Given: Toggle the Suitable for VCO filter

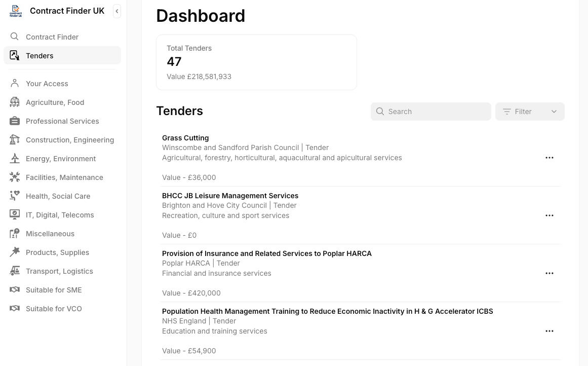Looking at the screenshot, I should 54,308.
